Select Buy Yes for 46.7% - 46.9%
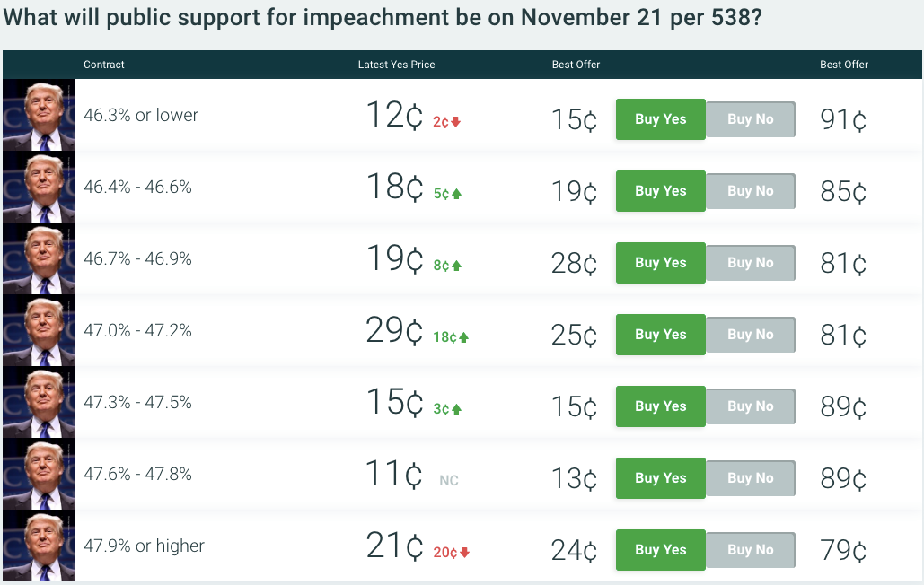924x585 pixels. click(661, 263)
